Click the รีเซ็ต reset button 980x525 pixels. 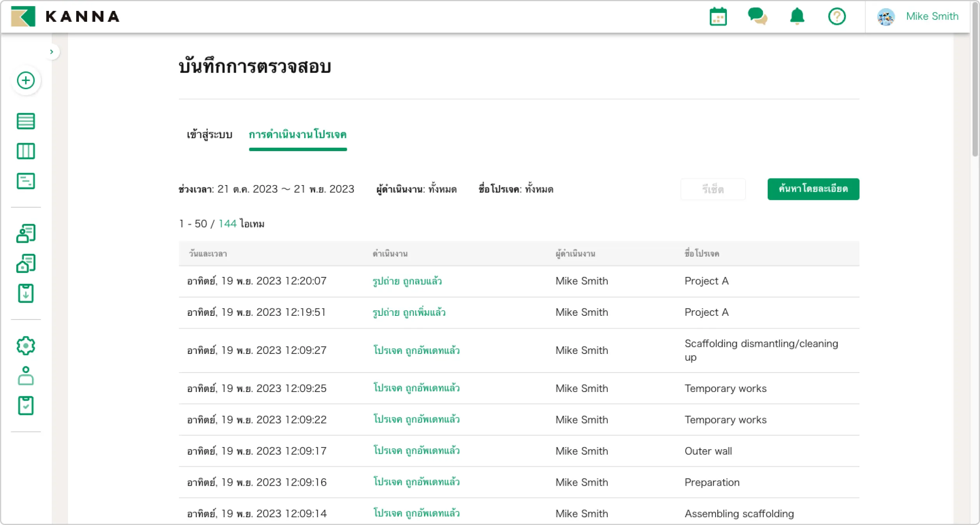click(x=712, y=189)
